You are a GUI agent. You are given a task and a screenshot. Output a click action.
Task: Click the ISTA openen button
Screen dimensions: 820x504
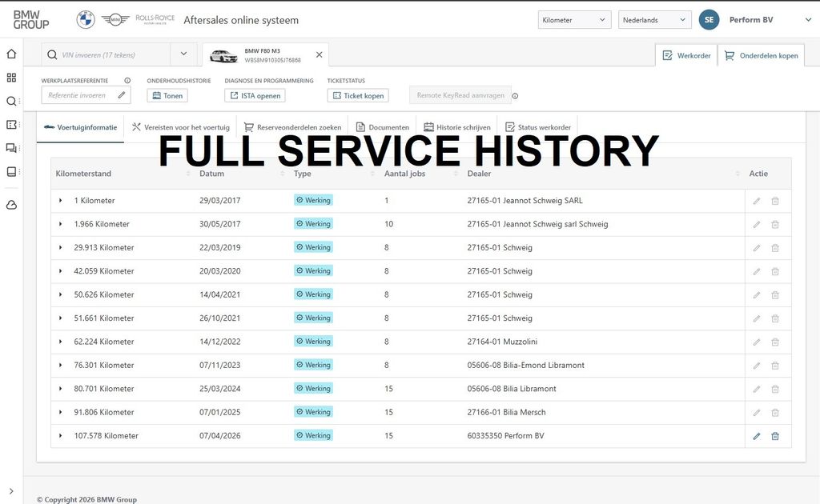(x=255, y=95)
